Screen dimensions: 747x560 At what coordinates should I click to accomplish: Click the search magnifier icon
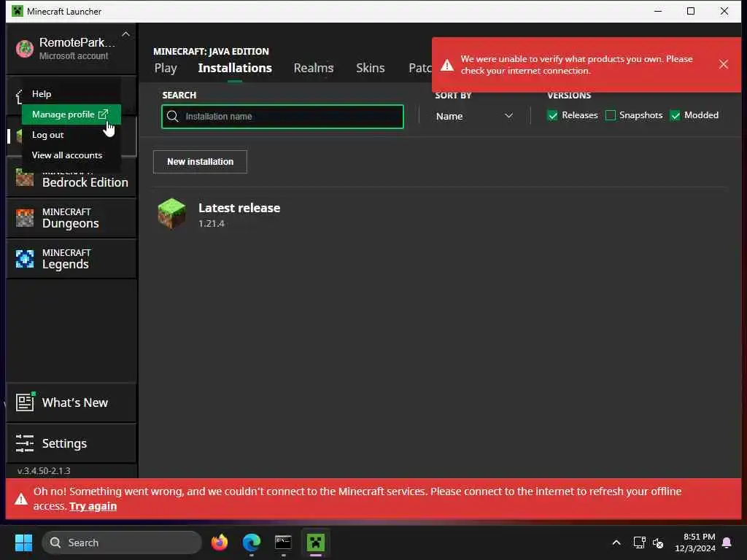[x=173, y=117]
